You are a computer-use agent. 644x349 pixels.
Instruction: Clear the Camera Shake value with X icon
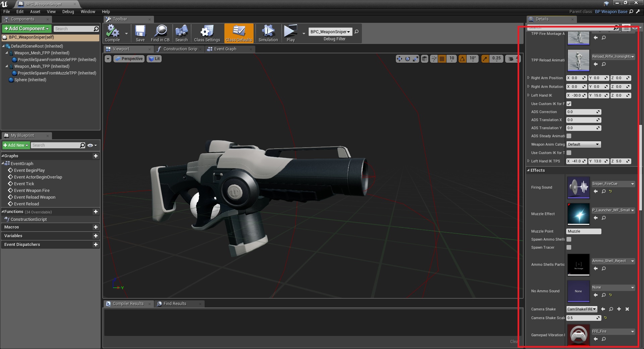tap(627, 309)
